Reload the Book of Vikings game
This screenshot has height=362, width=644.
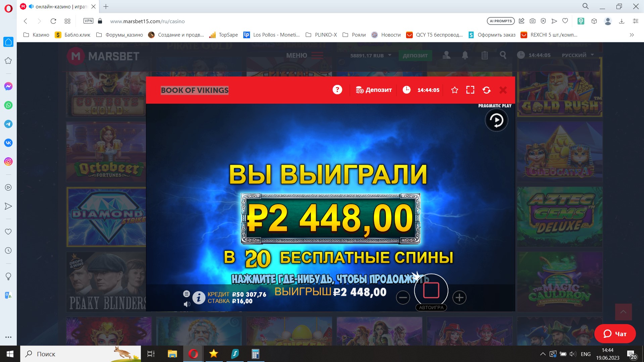(487, 90)
